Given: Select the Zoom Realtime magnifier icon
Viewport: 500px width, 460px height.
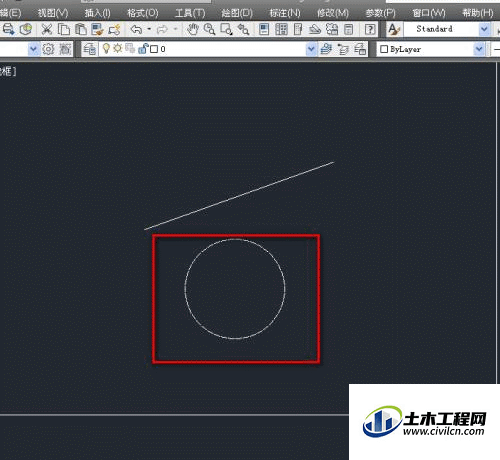Looking at the screenshot, I should [209, 30].
